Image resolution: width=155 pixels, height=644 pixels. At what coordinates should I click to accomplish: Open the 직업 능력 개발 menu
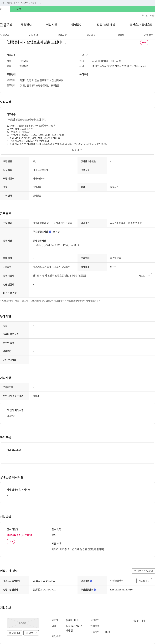[x=106, y=25]
